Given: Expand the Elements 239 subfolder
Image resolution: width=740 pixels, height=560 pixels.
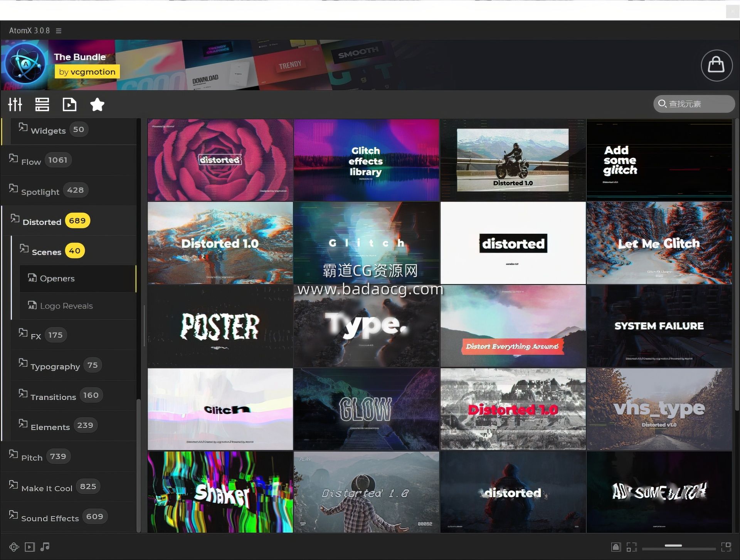Looking at the screenshot, I should click(x=74, y=426).
